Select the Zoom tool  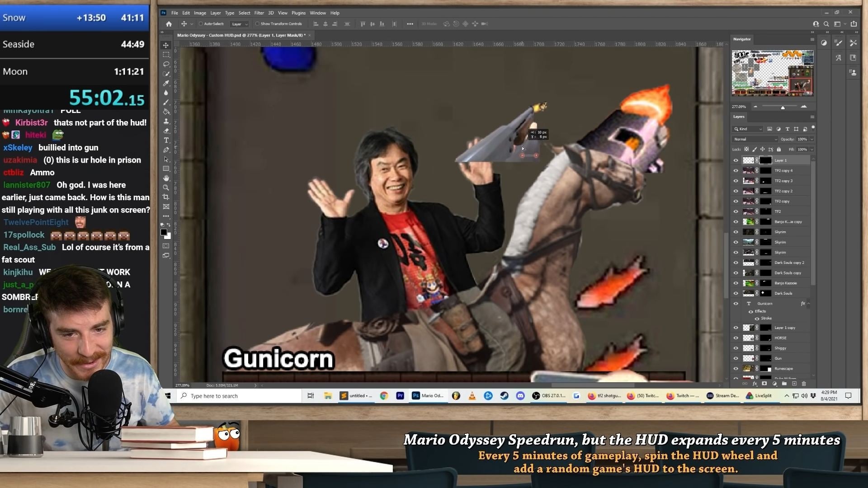tap(166, 187)
